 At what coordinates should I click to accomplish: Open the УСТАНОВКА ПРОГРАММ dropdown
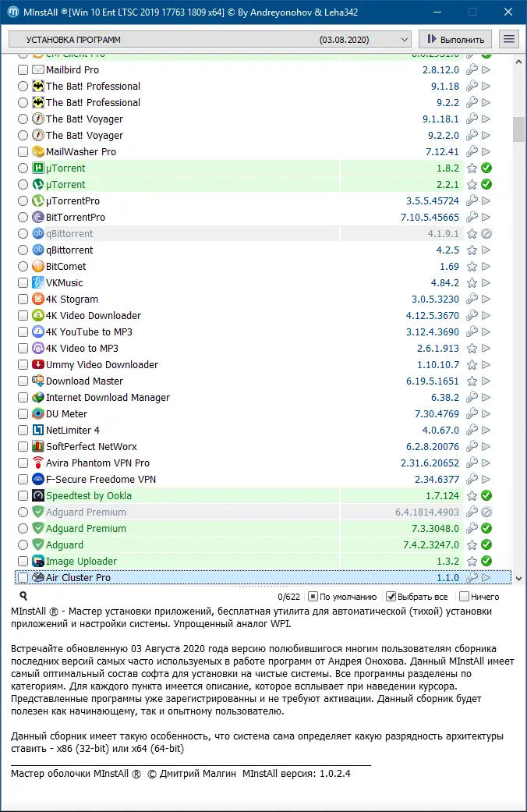(x=210, y=39)
